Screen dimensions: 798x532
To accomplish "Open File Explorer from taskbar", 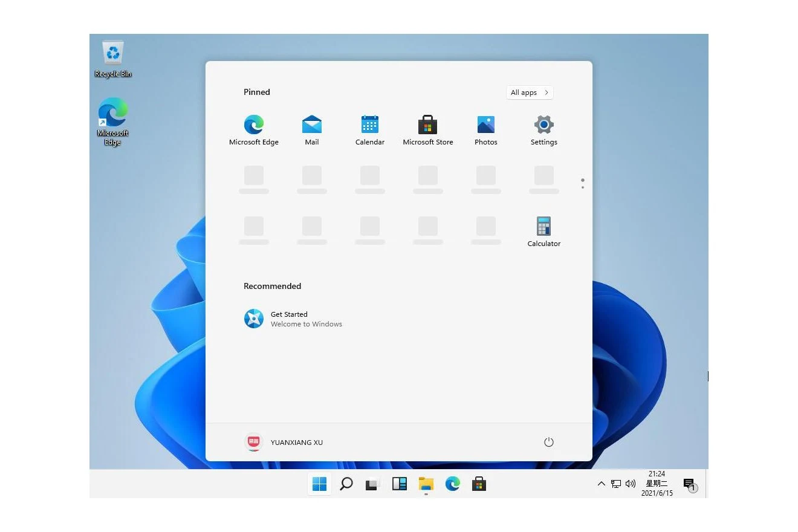I will 426,484.
